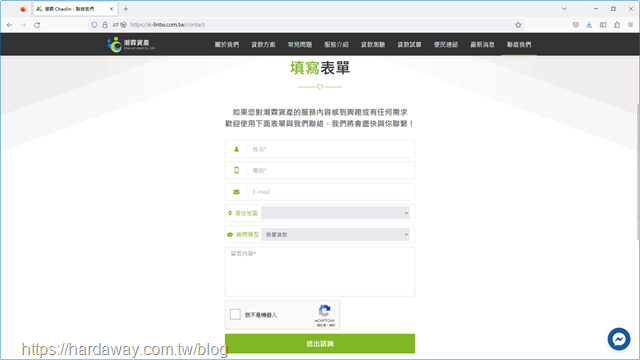640x360 pixels.
Task: Click the name (姓名) input field
Action: (x=331, y=149)
